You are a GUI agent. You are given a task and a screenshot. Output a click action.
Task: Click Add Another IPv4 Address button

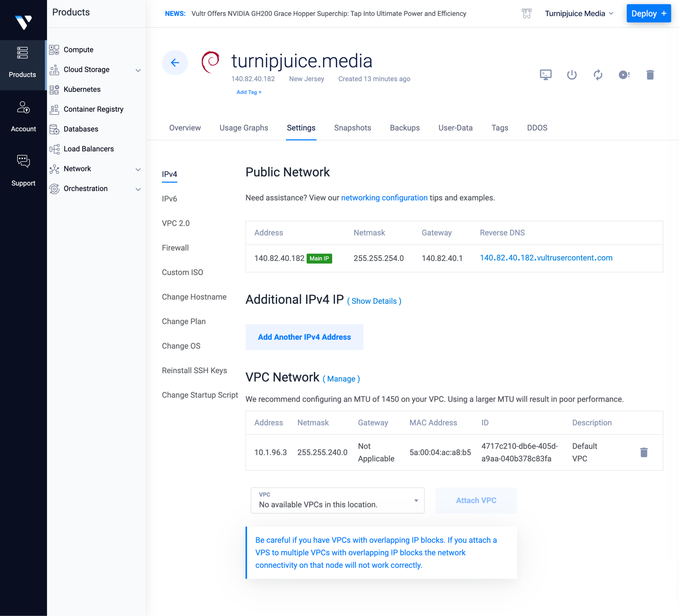pyautogui.click(x=305, y=337)
